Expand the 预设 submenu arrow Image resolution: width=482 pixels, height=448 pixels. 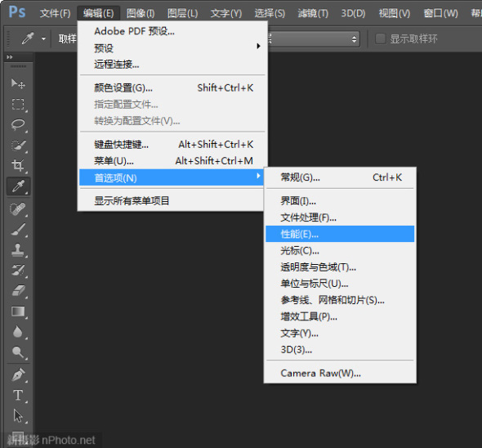[x=258, y=46]
